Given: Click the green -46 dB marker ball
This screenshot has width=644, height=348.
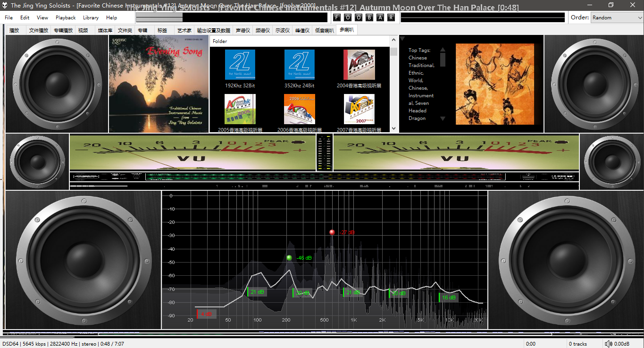Looking at the screenshot, I should point(289,258).
